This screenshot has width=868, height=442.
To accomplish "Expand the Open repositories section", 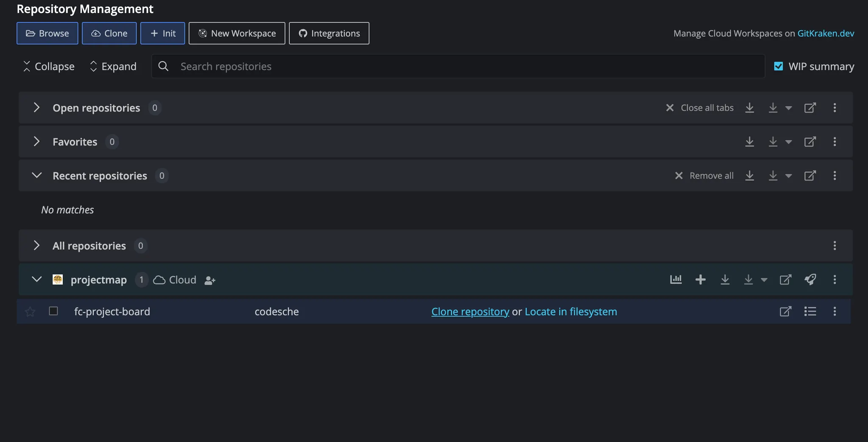I will [36, 108].
